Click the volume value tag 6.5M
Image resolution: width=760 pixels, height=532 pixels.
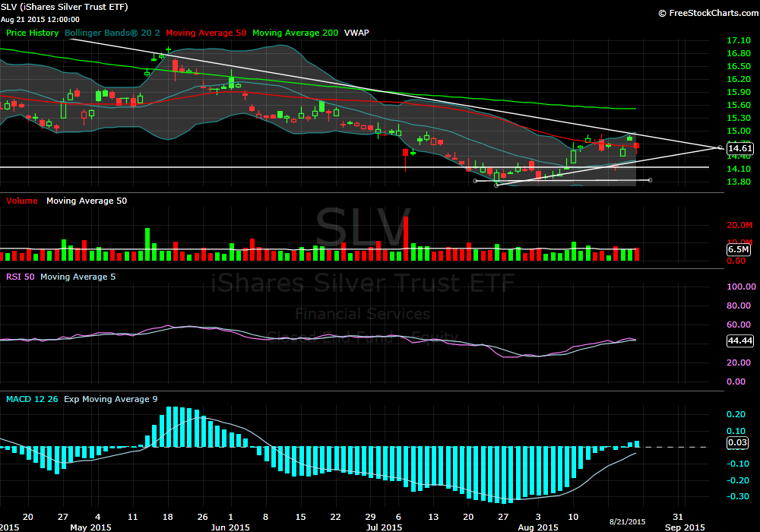click(x=739, y=249)
